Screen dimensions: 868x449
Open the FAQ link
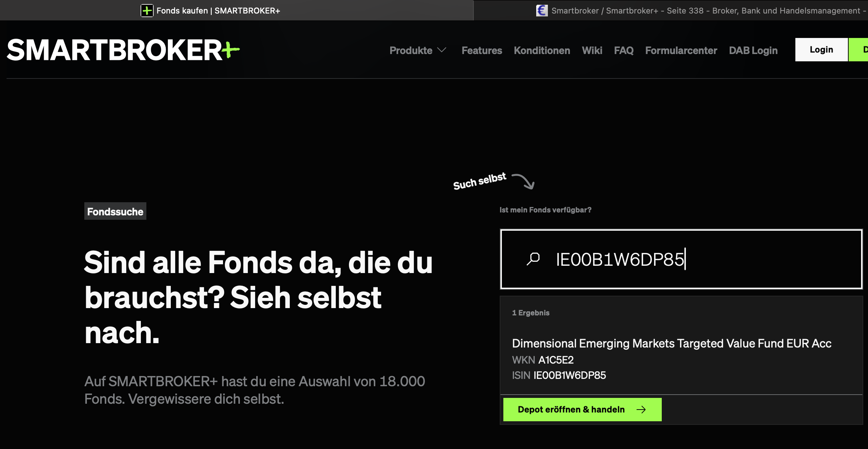623,50
